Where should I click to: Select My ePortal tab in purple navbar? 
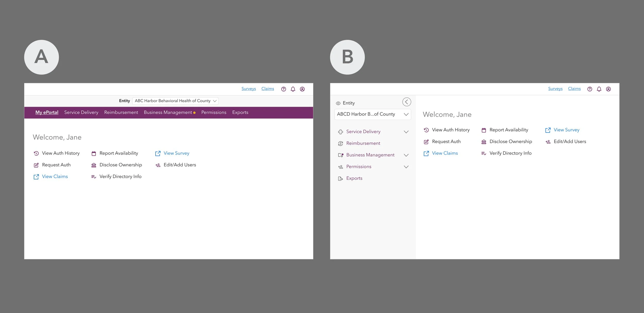47,112
